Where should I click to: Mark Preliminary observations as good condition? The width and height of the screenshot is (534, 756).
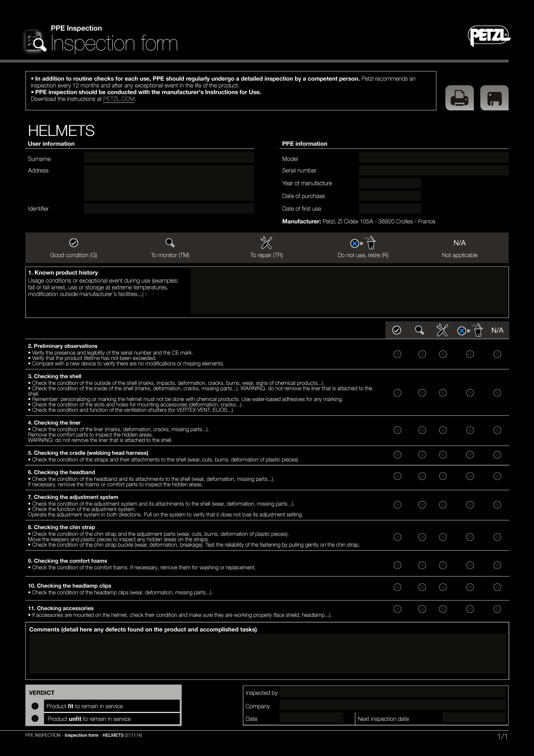click(x=398, y=354)
